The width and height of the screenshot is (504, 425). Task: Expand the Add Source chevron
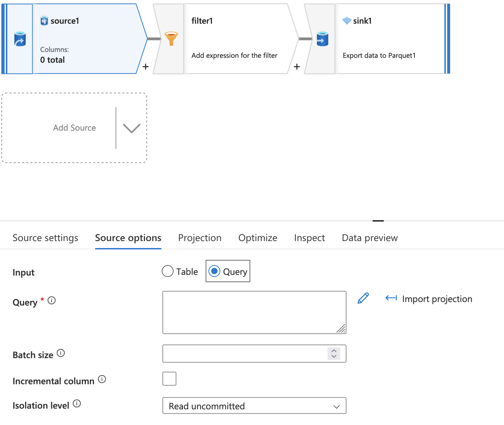(x=132, y=128)
